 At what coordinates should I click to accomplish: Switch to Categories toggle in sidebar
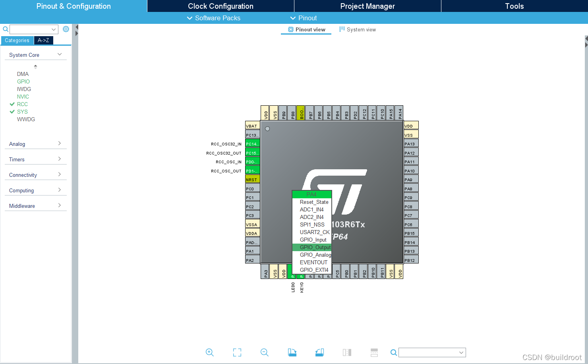[x=17, y=41]
